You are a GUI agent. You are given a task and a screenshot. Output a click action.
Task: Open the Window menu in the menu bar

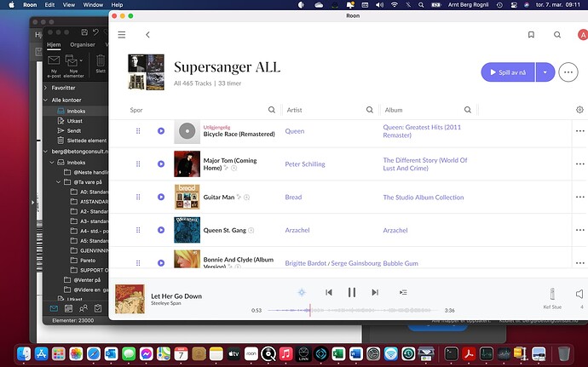coord(93,5)
